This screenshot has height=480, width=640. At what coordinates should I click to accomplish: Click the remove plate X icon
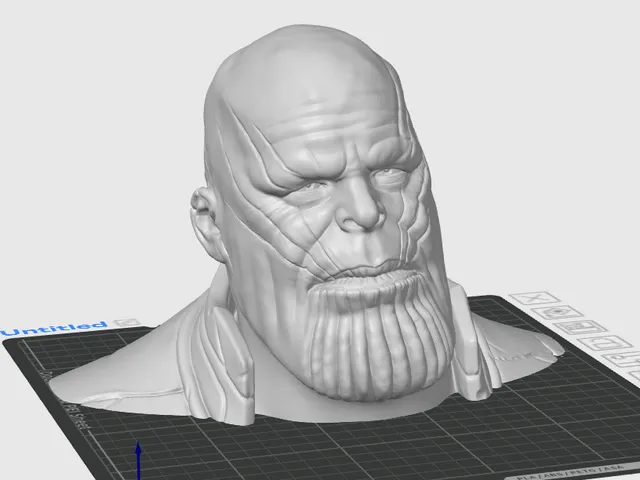tap(535, 298)
